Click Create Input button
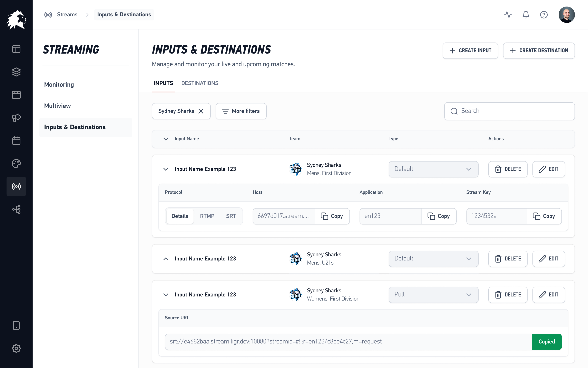The image size is (588, 368). coord(470,51)
